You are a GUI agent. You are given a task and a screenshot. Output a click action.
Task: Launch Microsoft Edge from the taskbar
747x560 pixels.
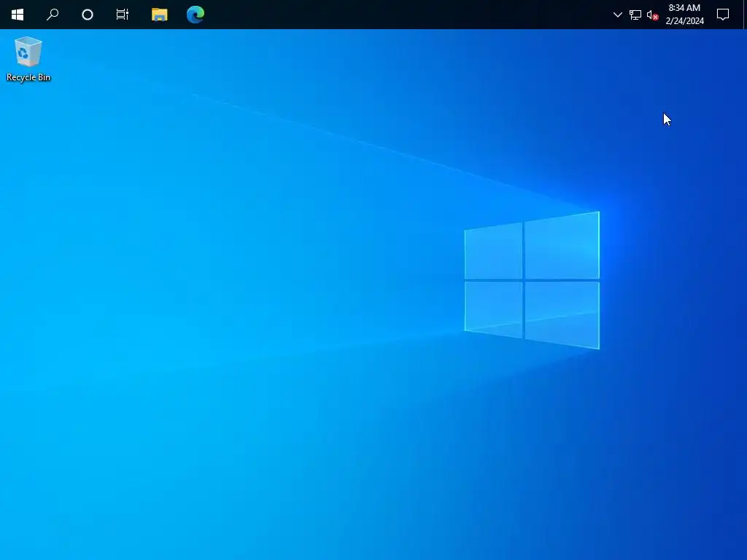[196, 15]
